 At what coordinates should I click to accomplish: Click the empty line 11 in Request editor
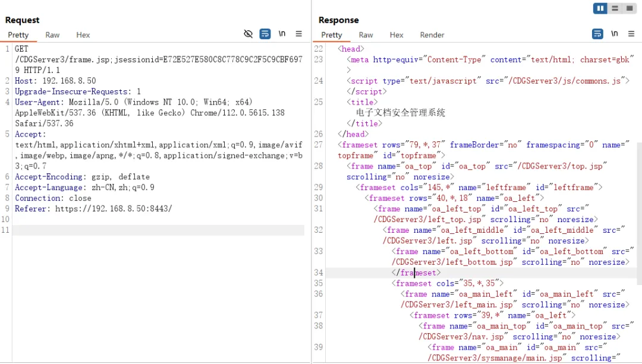pos(158,230)
